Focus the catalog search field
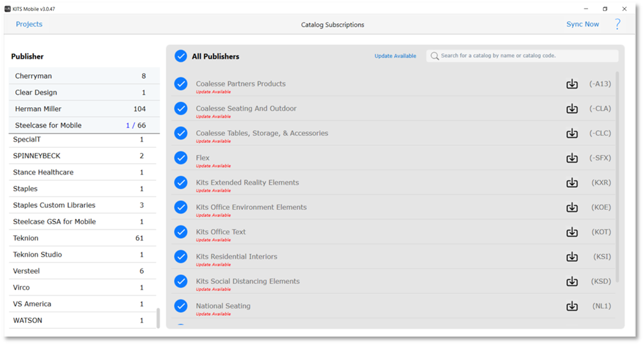 (x=523, y=56)
